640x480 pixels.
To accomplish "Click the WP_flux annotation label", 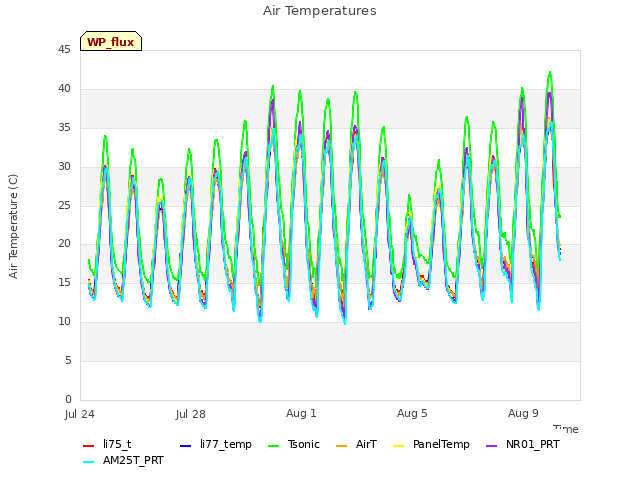I will [111, 41].
